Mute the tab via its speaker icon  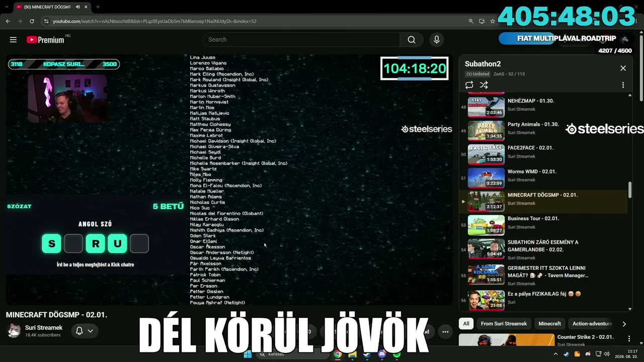(x=77, y=7)
